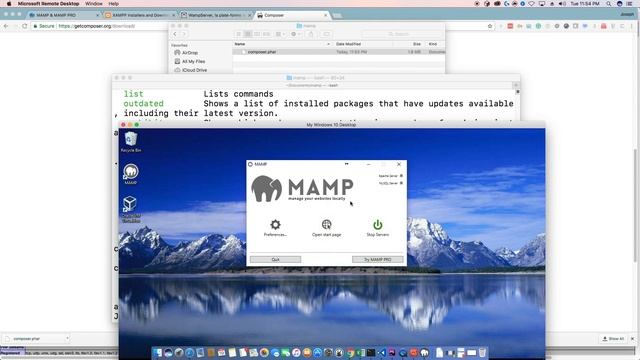640x360 pixels.
Task: Click Quit button in MAMP window
Action: coord(276,260)
